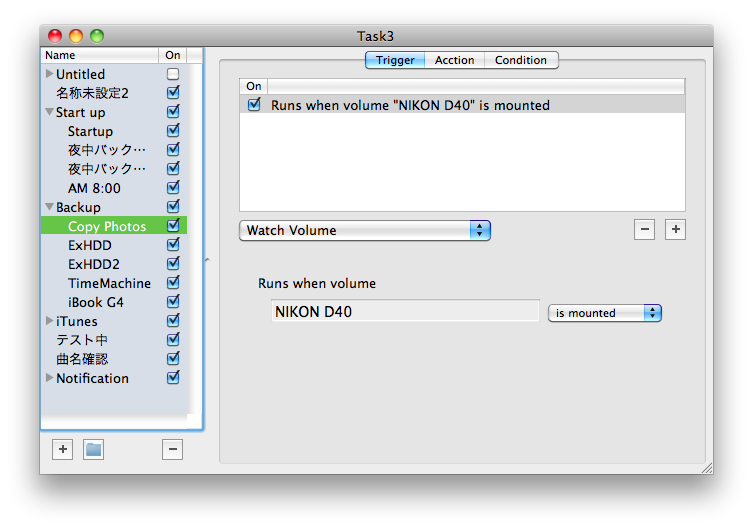Switch to the Condition tab
The width and height of the screenshot is (753, 529).
click(x=521, y=60)
